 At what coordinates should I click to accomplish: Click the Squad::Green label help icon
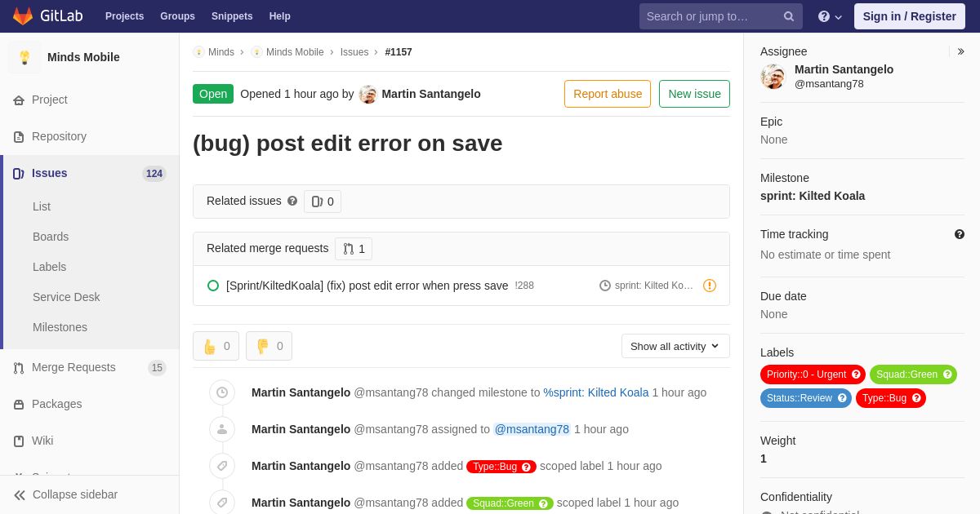[947, 374]
